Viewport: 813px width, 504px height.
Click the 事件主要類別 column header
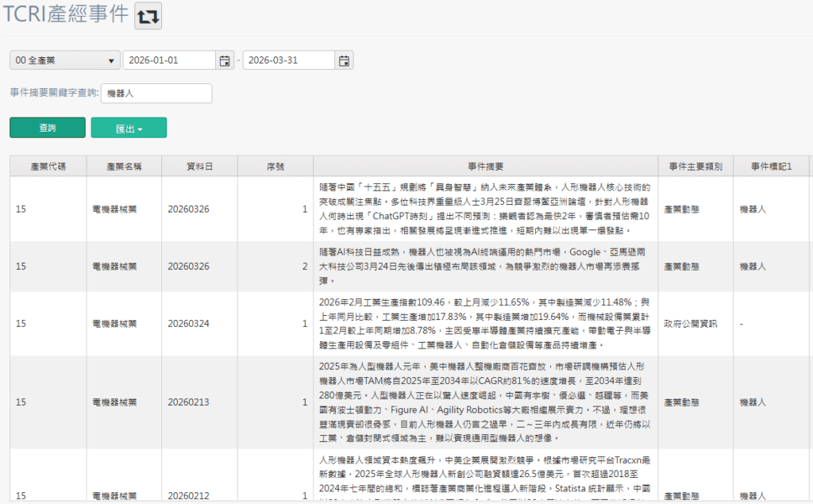coord(695,167)
